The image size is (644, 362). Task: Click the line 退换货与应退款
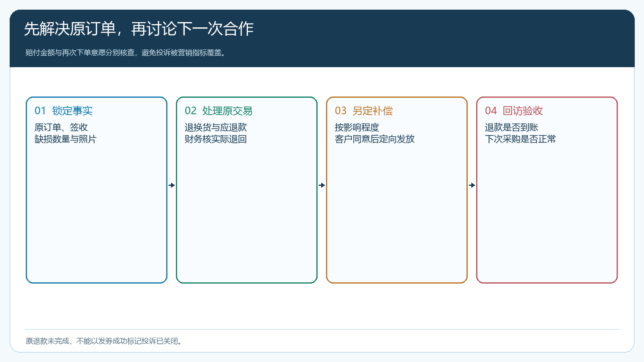(216, 127)
